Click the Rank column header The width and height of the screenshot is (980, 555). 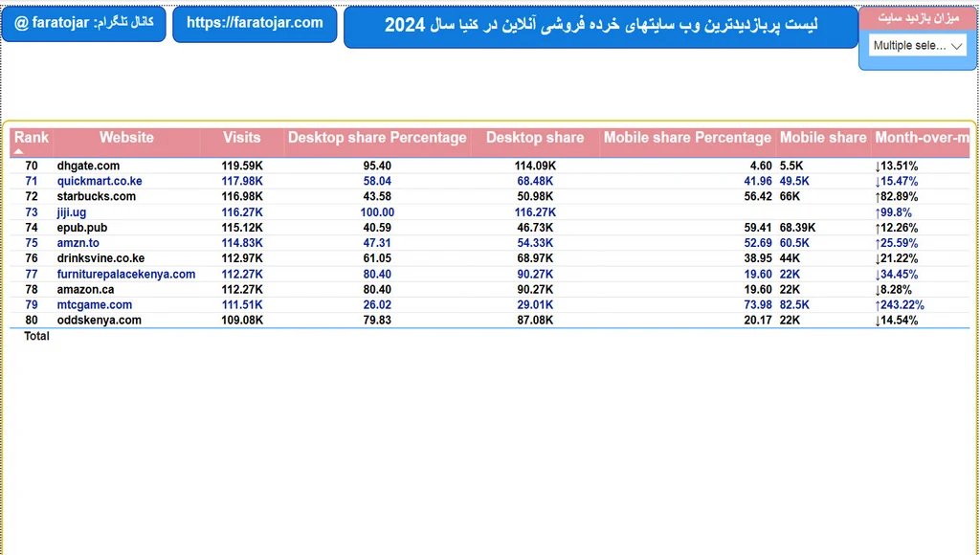(32, 138)
